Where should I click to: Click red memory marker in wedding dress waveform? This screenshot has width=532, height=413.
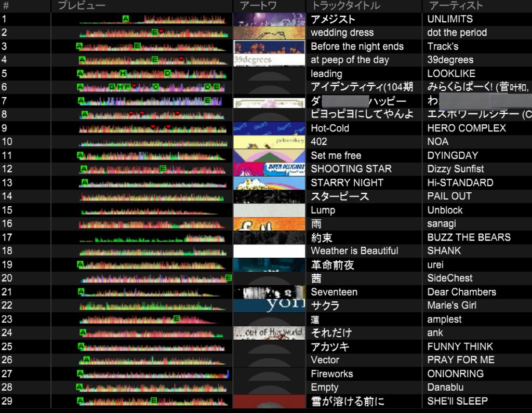click(x=162, y=32)
